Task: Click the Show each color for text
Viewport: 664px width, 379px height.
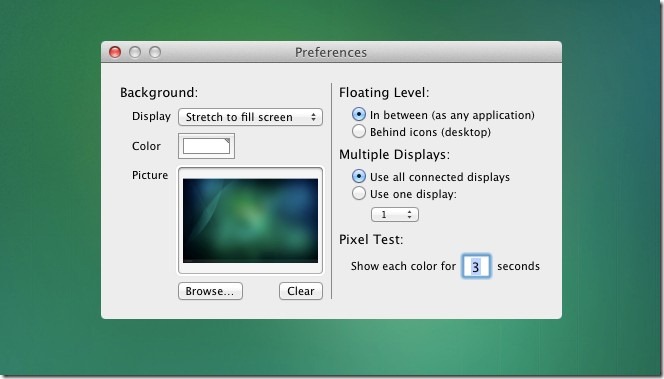Action: click(403, 266)
